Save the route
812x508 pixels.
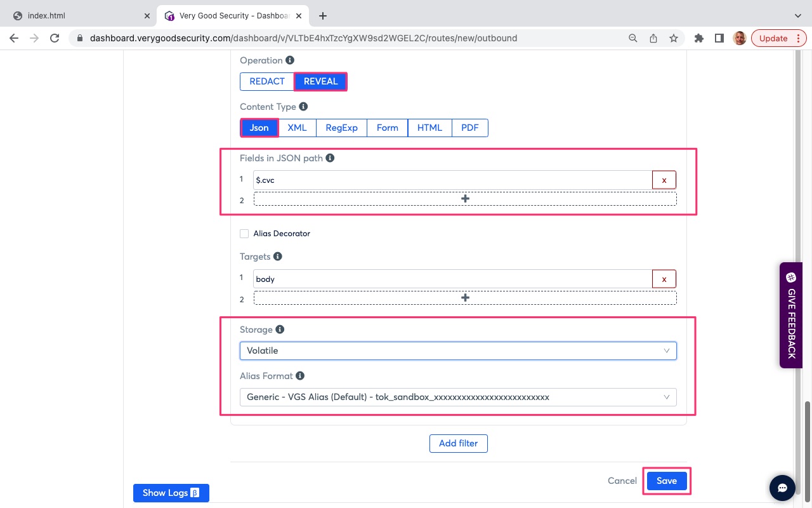click(x=667, y=481)
